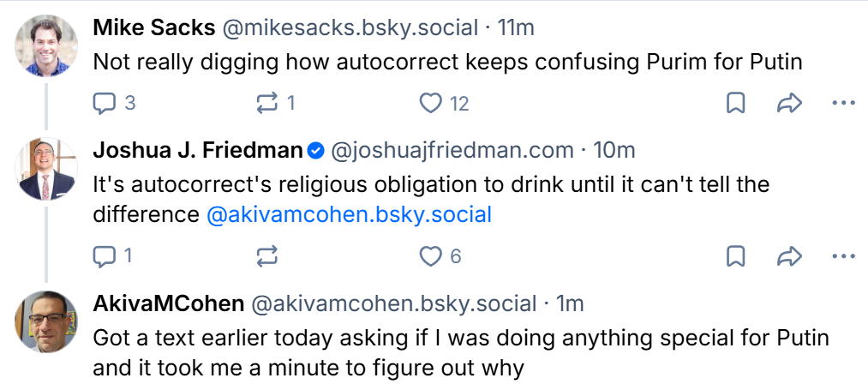This screenshot has width=868, height=390.
Task: Reply to Joshua J. Friedman's post
Action: pos(105,255)
